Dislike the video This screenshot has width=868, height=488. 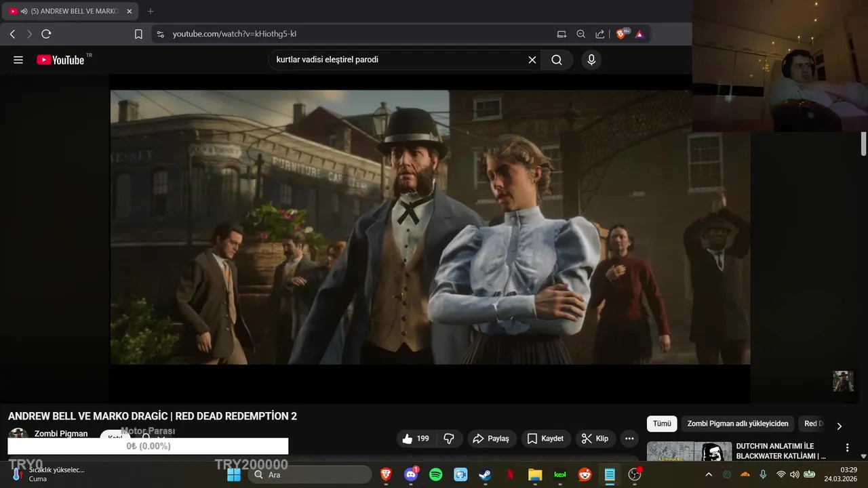click(449, 439)
